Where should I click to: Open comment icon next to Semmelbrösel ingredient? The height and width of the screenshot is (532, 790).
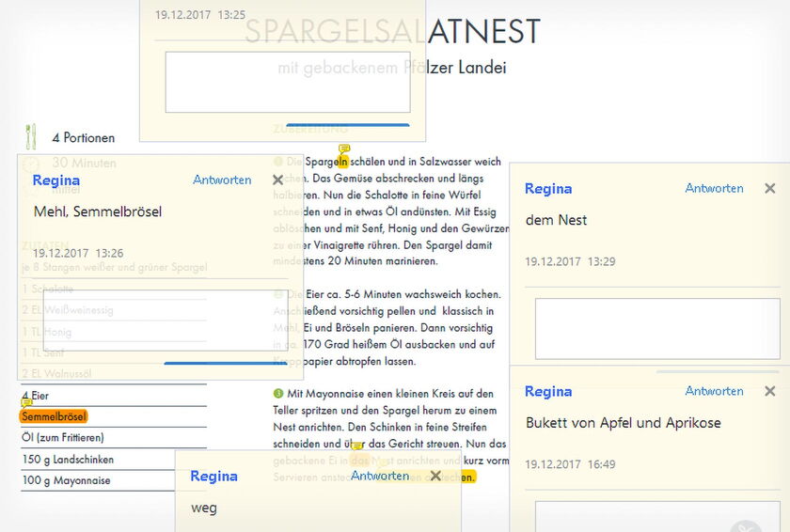[x=26, y=402]
